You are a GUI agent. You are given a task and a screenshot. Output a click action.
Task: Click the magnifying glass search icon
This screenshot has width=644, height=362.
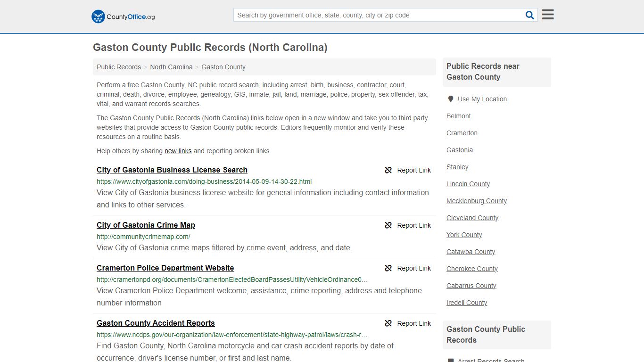[530, 15]
